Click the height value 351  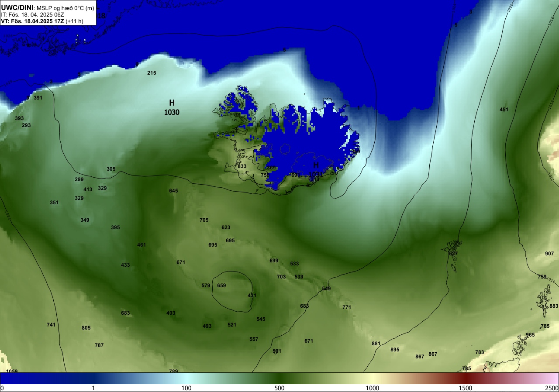point(54,203)
